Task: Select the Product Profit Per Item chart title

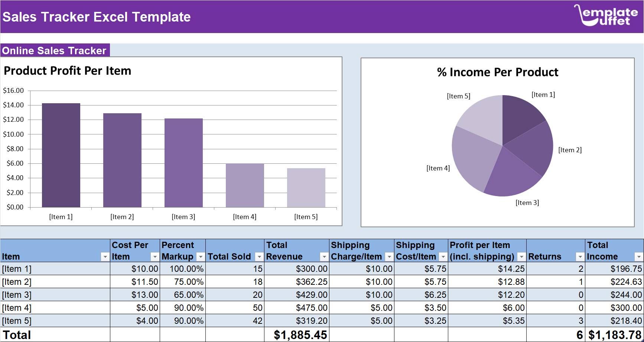Action: pos(68,71)
